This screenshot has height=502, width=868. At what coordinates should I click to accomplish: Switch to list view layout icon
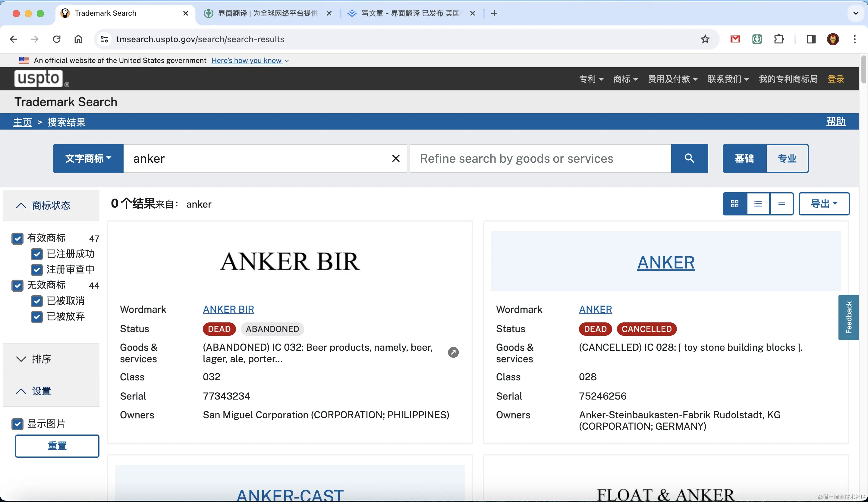[x=758, y=204]
